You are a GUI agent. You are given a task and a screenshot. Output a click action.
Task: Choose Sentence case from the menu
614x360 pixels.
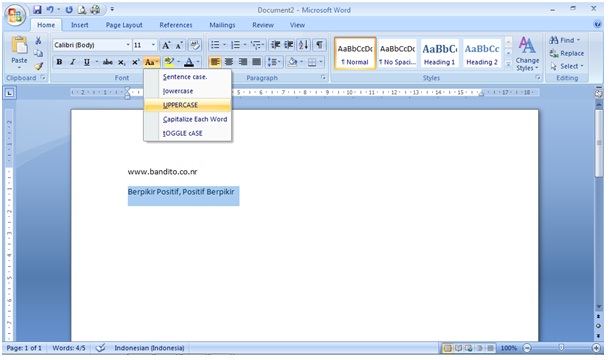[x=188, y=77]
